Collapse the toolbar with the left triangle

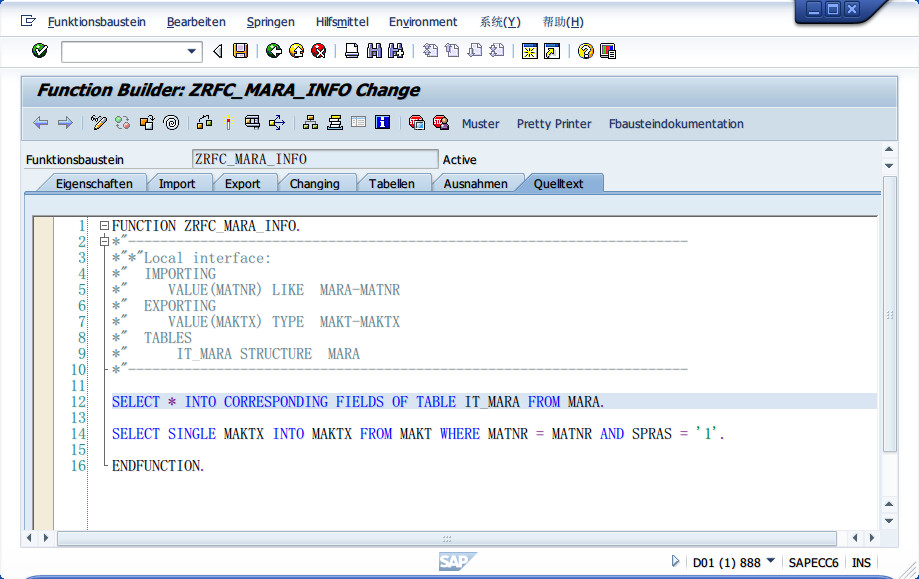(218, 52)
